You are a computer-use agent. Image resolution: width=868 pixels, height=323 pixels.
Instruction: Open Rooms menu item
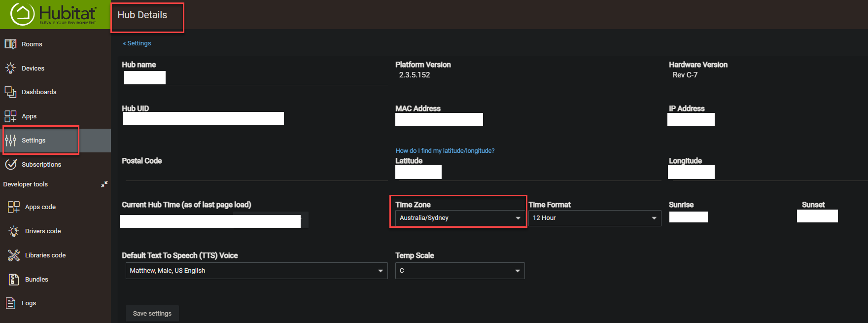click(x=32, y=44)
